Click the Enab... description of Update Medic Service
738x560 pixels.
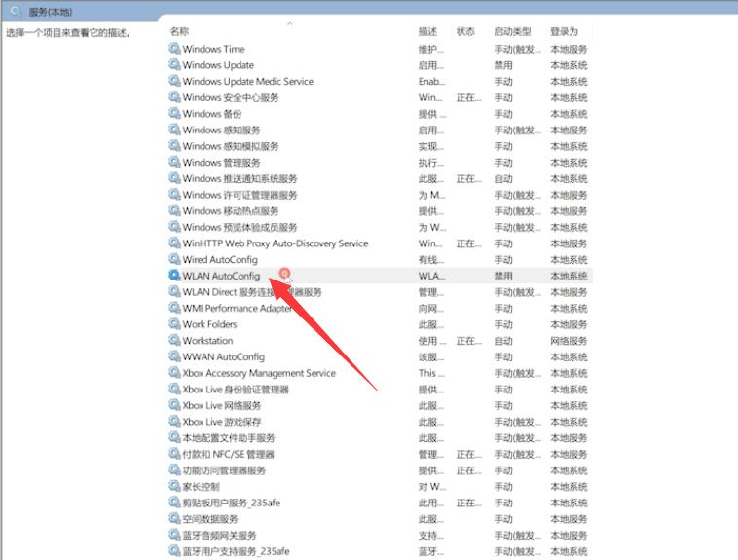(431, 81)
